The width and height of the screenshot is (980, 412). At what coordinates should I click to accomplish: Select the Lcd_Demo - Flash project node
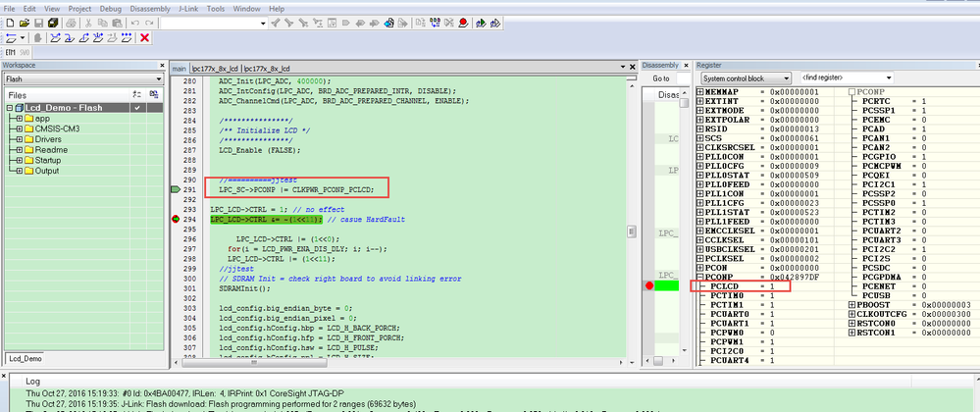(x=63, y=108)
